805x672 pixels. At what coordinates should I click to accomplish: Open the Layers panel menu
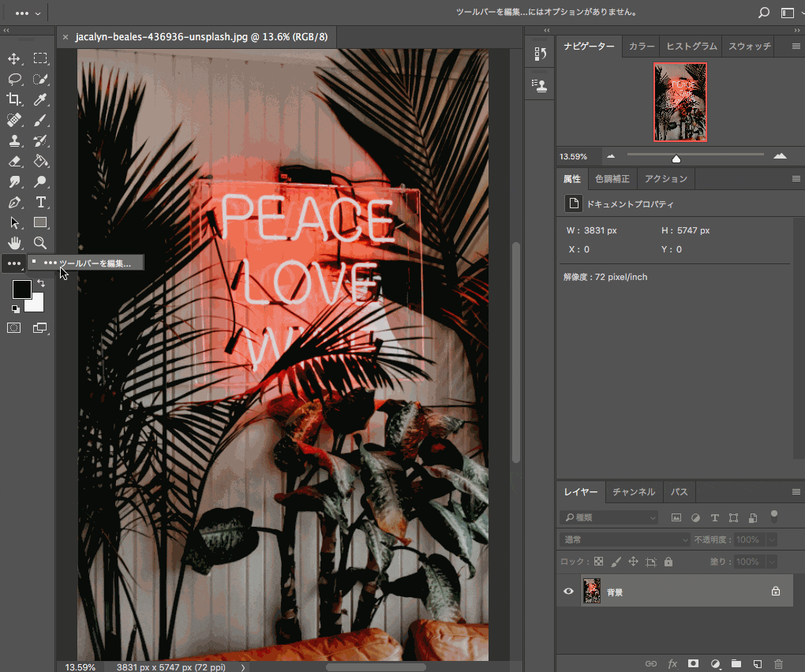(x=796, y=492)
